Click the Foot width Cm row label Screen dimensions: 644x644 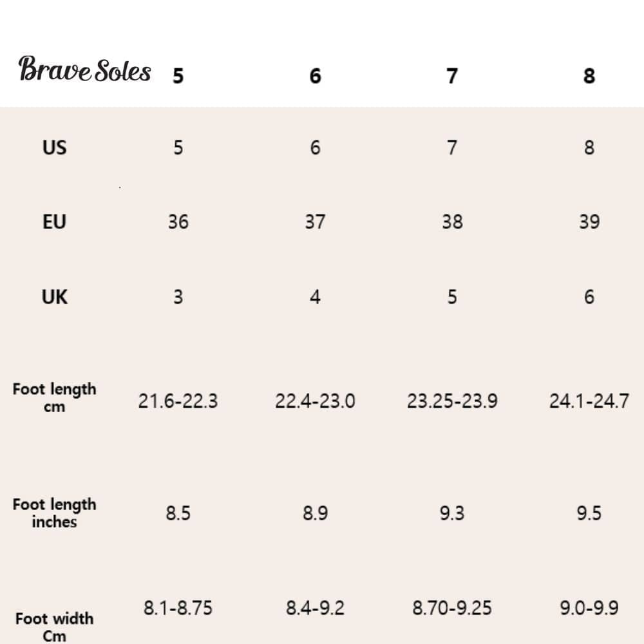pyautogui.click(x=54, y=627)
